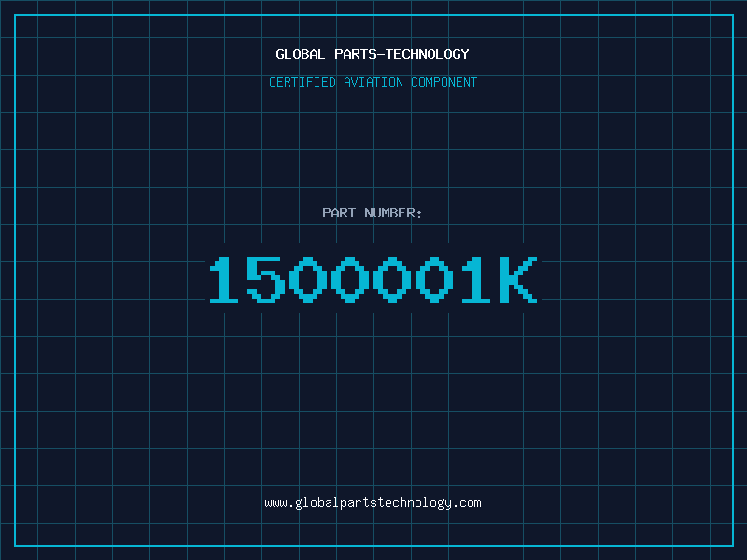Viewport: 747px width, 560px height.
Task: Click the word NUMBER: in the label
Action: pos(393,213)
